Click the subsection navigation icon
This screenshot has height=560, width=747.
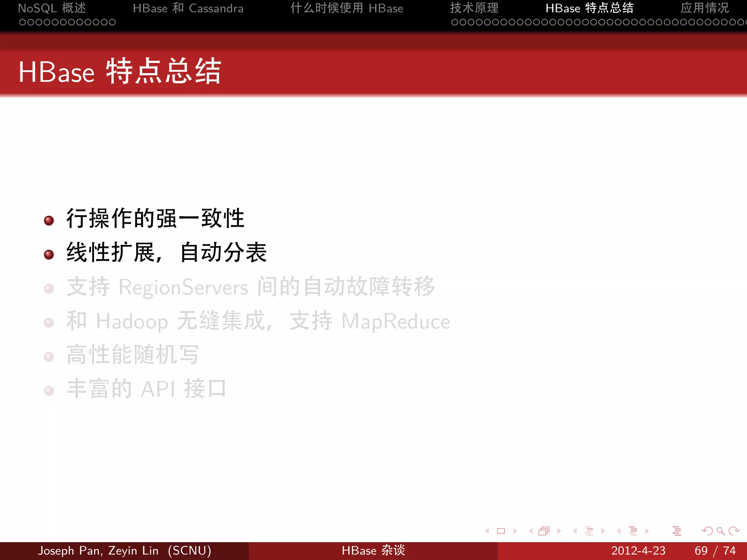pos(589,531)
